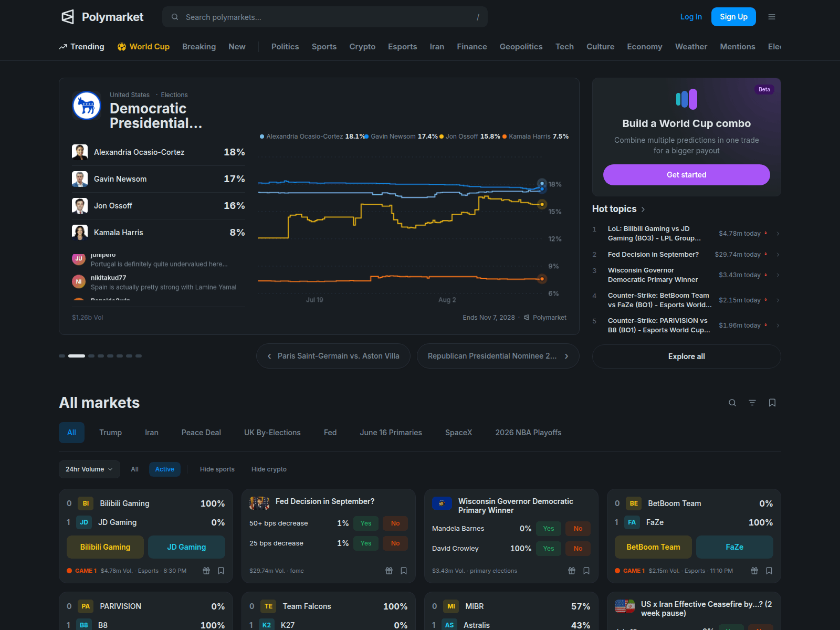Click the Log In link
Viewport: 840px width, 630px height.
click(x=691, y=17)
